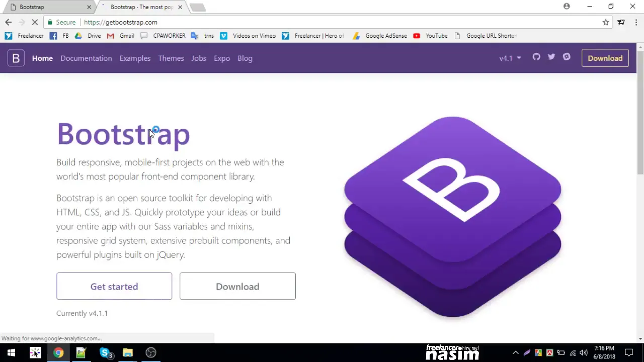Close the active Bootstrap tab
This screenshot has width=644, height=362.
point(180,7)
